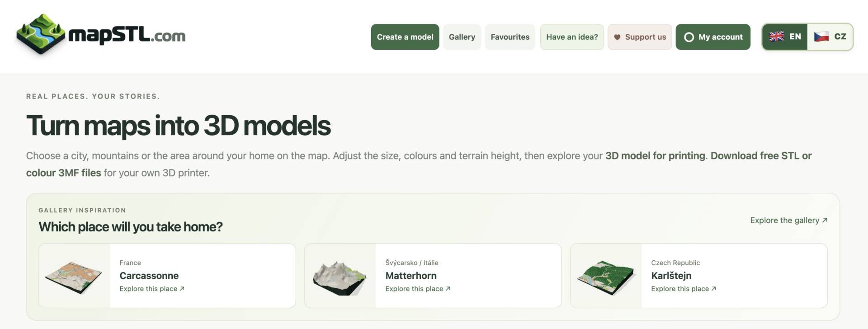Click Which place will you take home? heading
The width and height of the screenshot is (868, 329).
pyautogui.click(x=131, y=226)
